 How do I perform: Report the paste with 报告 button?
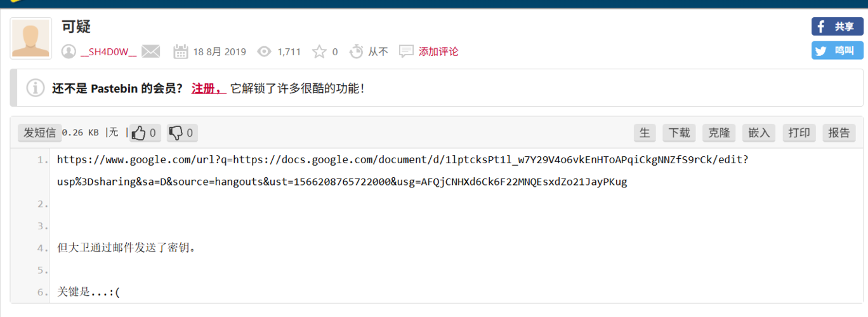click(x=839, y=133)
